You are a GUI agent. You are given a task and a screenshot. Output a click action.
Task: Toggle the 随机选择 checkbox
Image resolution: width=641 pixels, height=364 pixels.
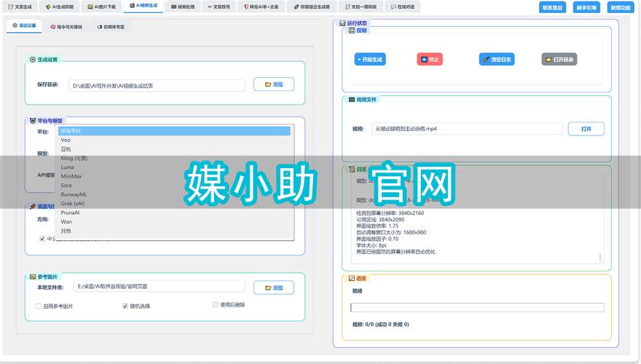125,306
